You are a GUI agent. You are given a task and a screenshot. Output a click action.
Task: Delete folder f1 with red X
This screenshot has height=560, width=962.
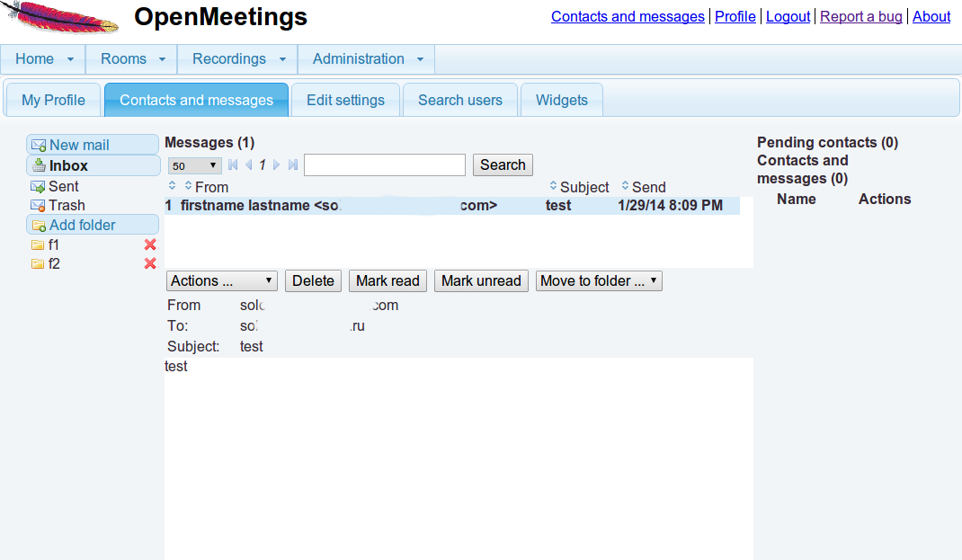150,245
